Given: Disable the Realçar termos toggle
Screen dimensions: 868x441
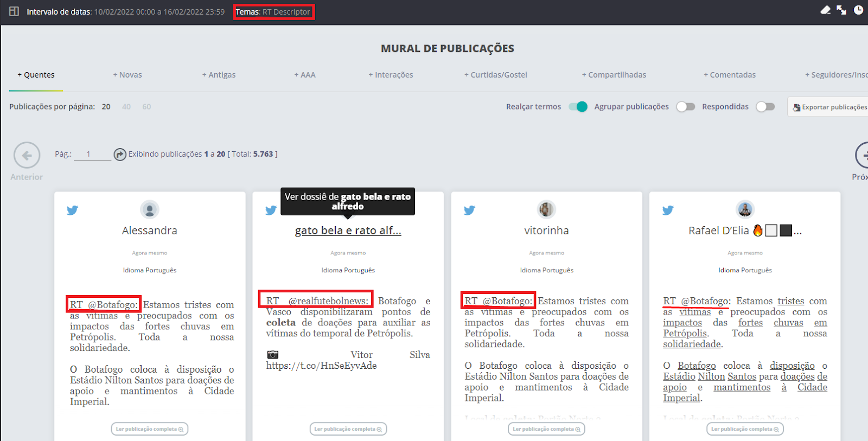Looking at the screenshot, I should tap(578, 107).
